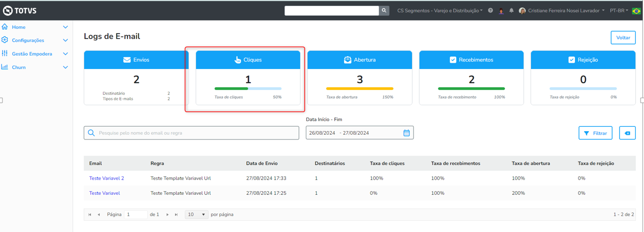Click the Taxa de abertura column header
Screen dimensions: 644x232
pos(531,163)
